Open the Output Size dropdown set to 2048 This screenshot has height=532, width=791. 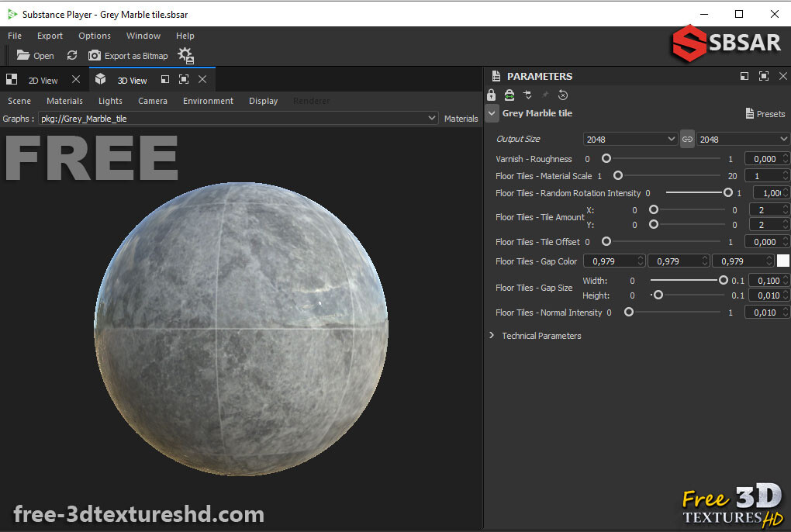pos(630,139)
